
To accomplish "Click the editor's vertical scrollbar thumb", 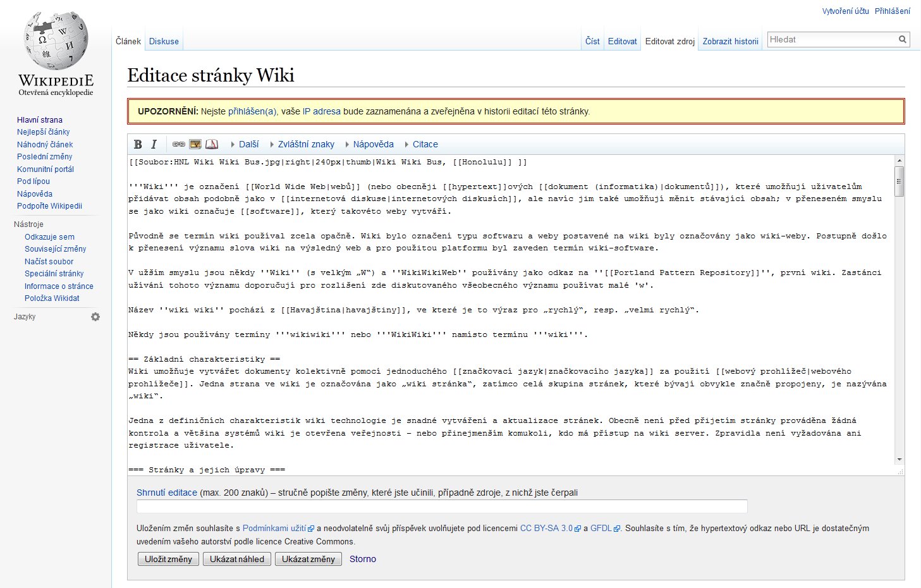I will (899, 181).
